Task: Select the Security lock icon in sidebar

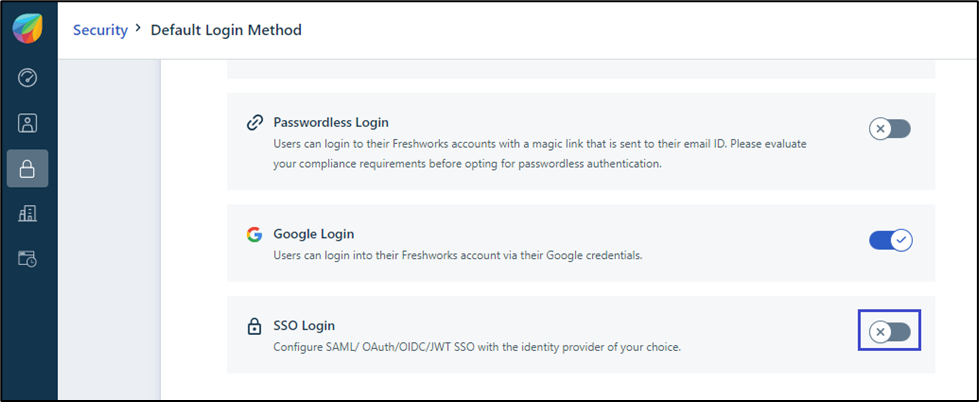Action: pyautogui.click(x=28, y=168)
